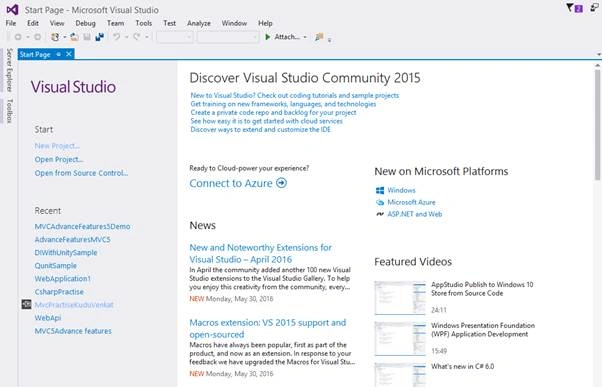Open the document tabs list dropdown arrow
Viewport: 602px width, 387px height.
(x=599, y=55)
